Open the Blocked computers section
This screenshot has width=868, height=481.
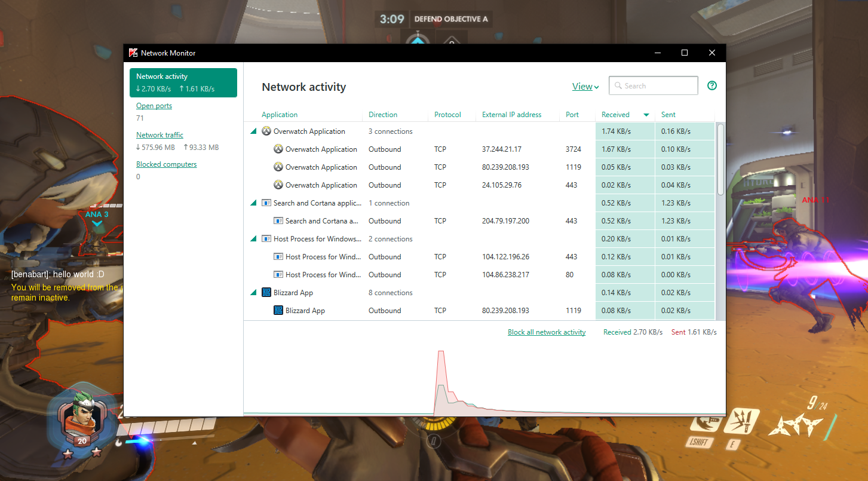tap(166, 164)
